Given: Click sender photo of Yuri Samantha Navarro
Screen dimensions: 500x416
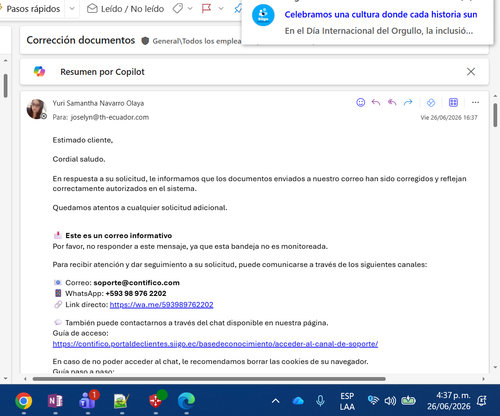Looking at the screenshot, I should pyautogui.click(x=36, y=109).
